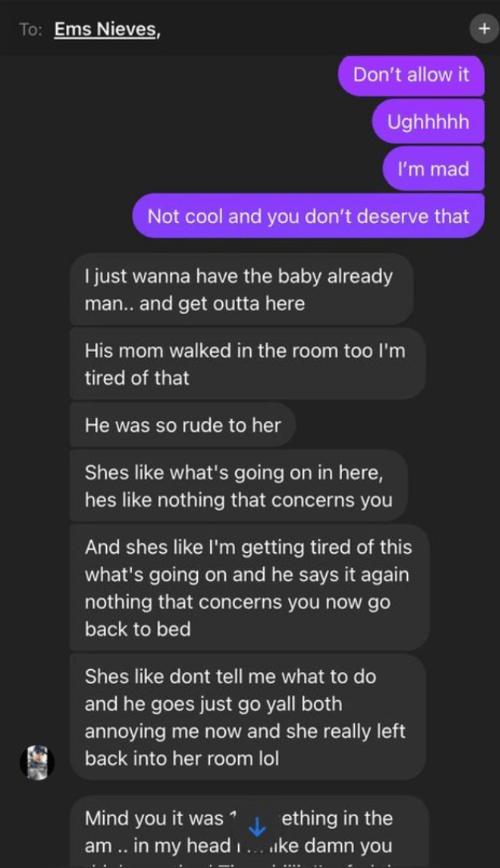
Task: Tap the text "go back to bed" line
Action: pyautogui.click(x=138, y=629)
